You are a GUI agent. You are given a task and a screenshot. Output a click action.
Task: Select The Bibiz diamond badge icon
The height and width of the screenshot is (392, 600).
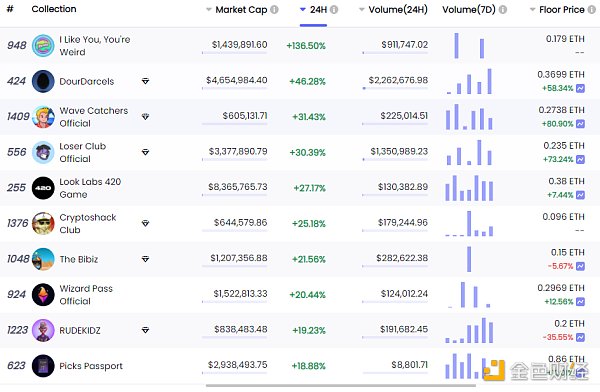[145, 259]
